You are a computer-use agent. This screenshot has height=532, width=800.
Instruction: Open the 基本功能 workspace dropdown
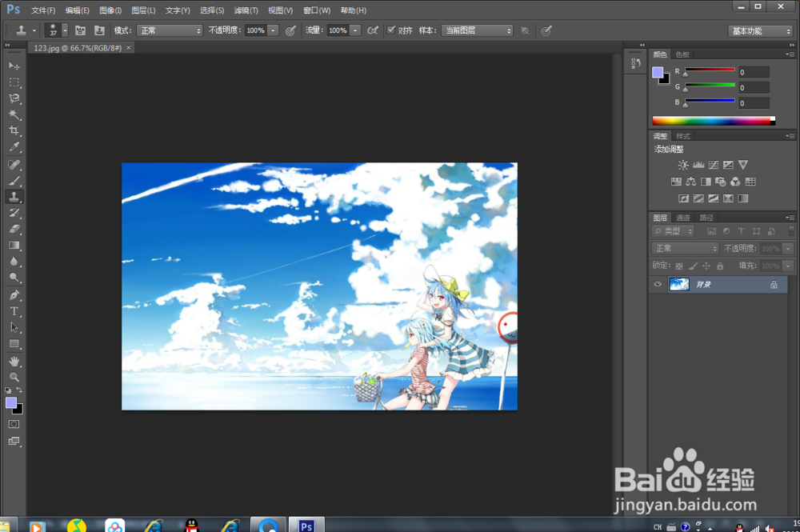(x=760, y=31)
